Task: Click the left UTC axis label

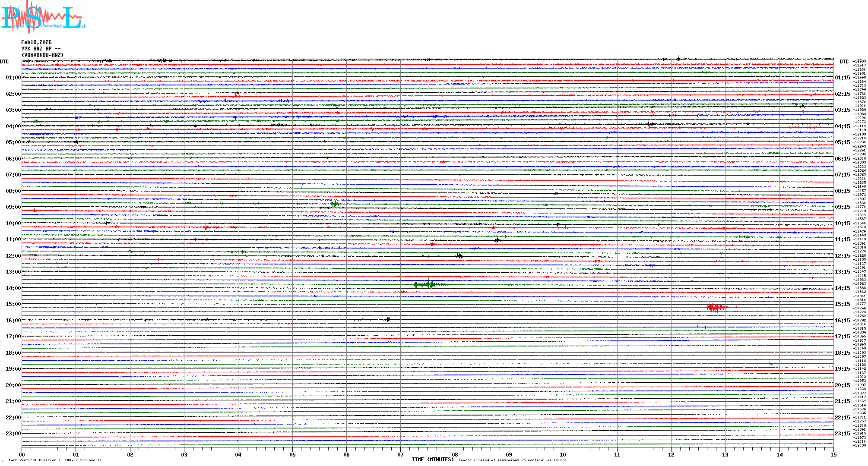Action: (x=4, y=62)
